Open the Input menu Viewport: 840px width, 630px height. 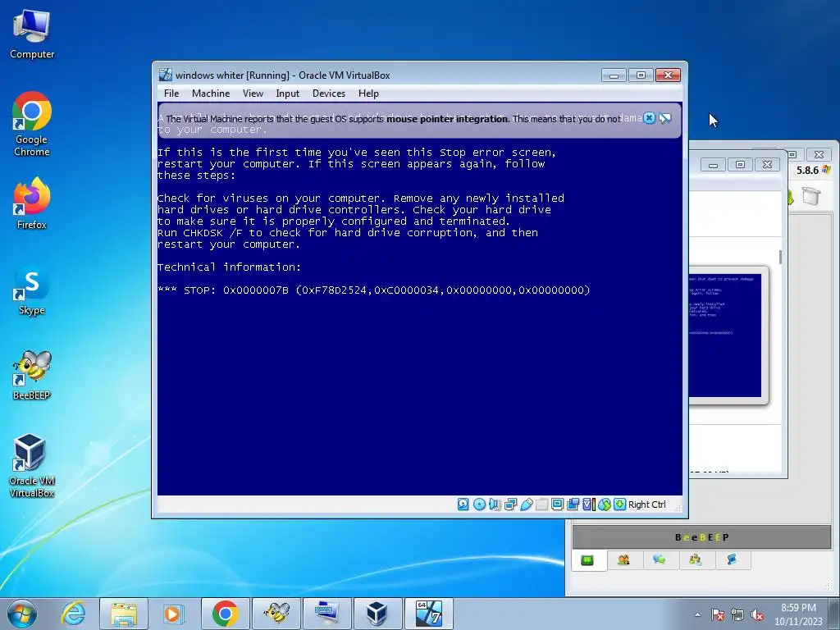tap(287, 94)
